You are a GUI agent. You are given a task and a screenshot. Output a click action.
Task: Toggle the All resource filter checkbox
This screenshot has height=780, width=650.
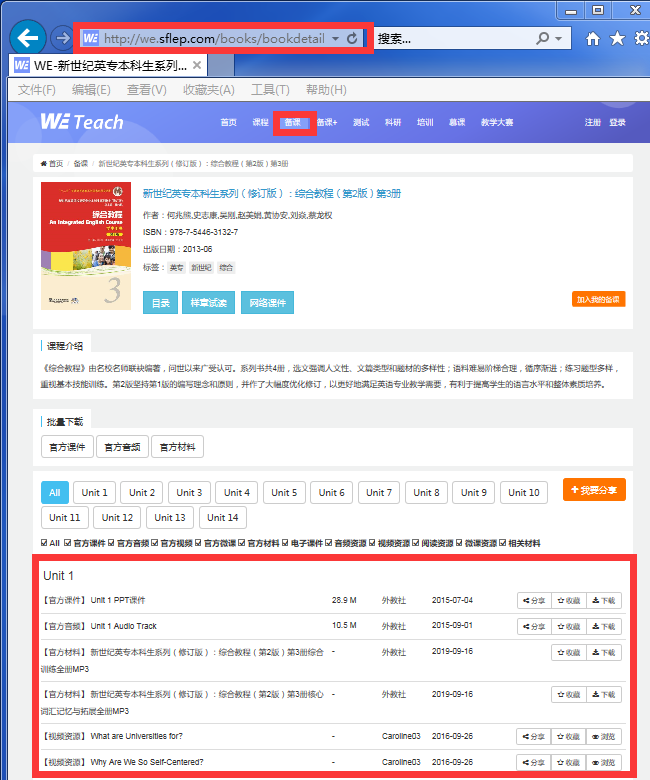pos(44,543)
